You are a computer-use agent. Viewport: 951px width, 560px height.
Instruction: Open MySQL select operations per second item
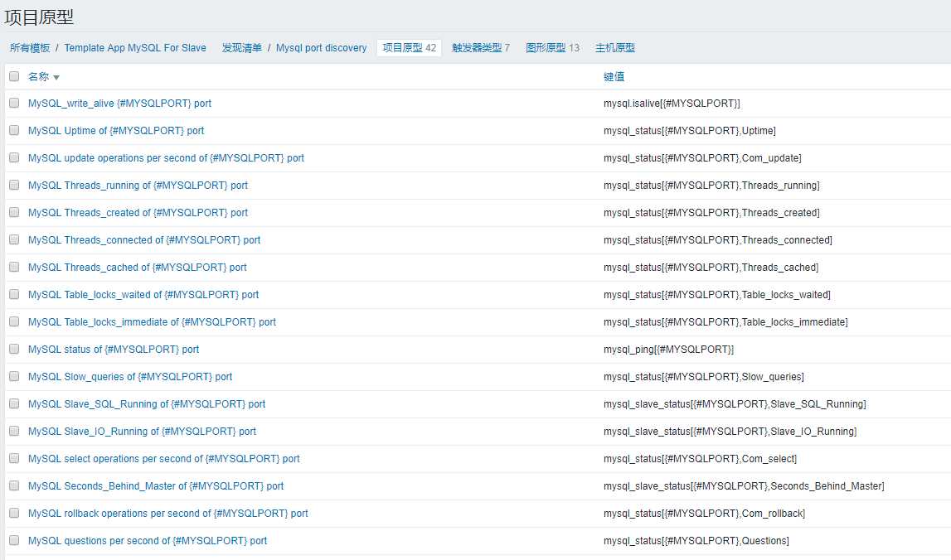[x=164, y=459]
